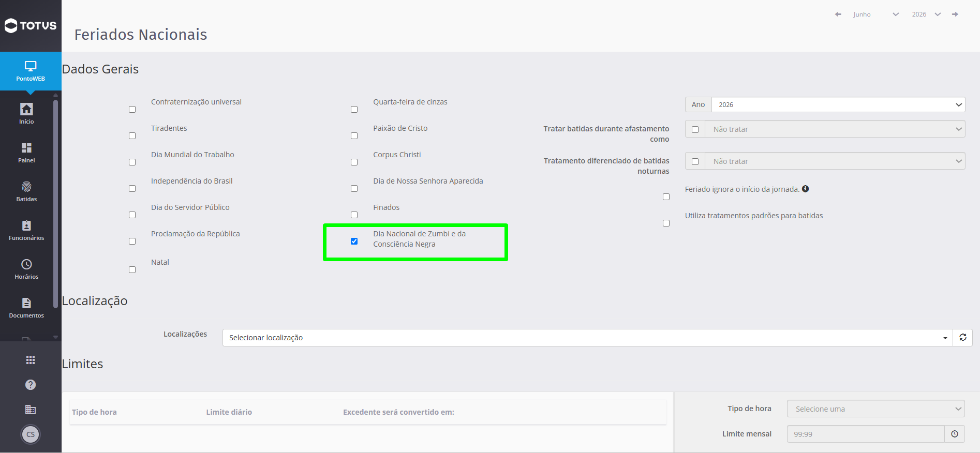The width and height of the screenshot is (980, 453).
Task: Enable Dia Mundial do Trabalho
Action: (132, 162)
